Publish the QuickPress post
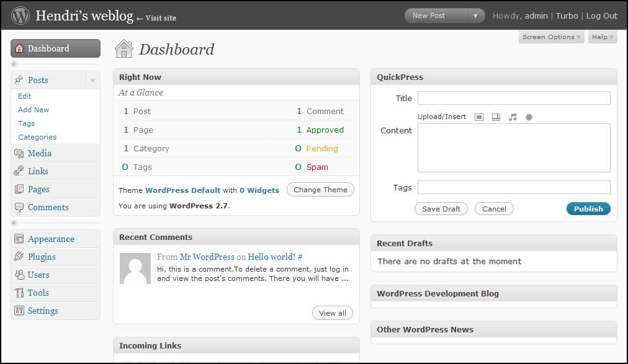 tap(588, 209)
